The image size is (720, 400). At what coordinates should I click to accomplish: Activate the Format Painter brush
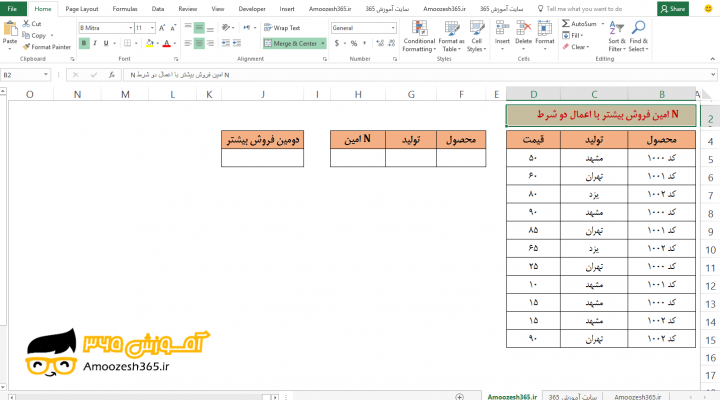(26, 47)
